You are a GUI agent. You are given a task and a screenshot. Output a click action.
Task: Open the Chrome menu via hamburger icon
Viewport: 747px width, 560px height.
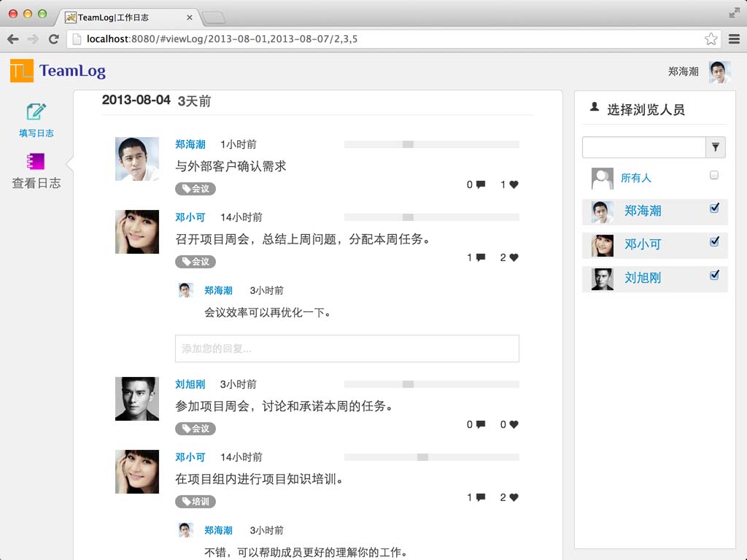pyautogui.click(x=734, y=40)
